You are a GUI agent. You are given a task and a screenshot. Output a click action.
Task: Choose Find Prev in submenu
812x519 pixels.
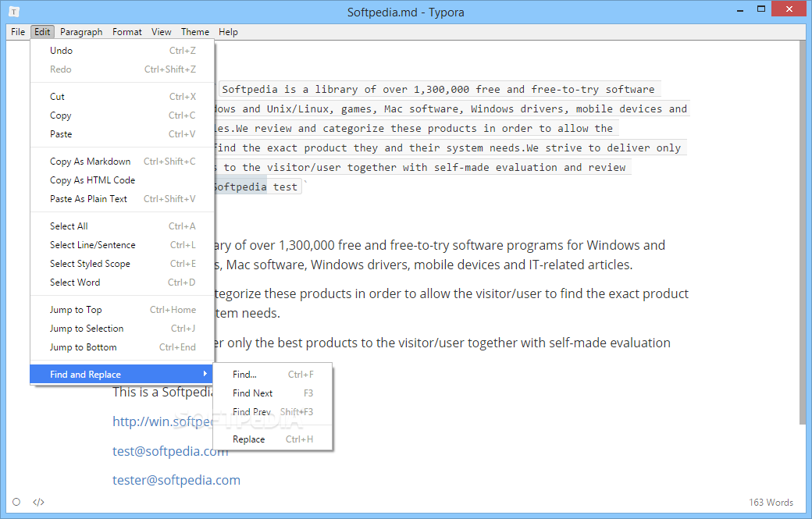pos(272,411)
